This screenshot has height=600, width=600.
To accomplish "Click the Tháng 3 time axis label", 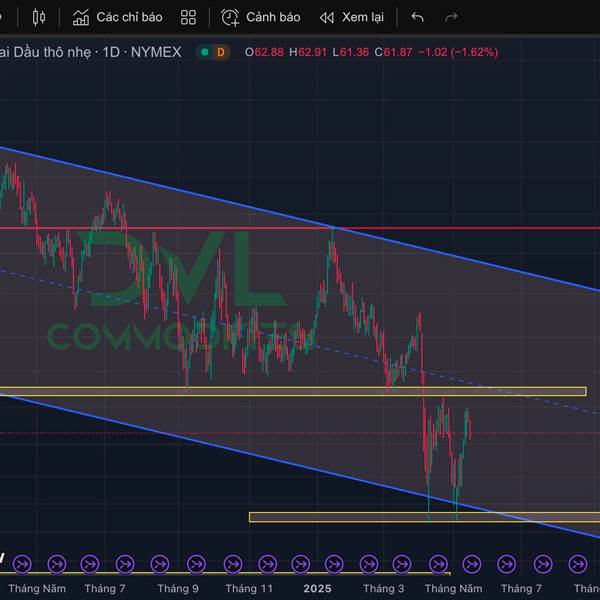I will coord(383,589).
